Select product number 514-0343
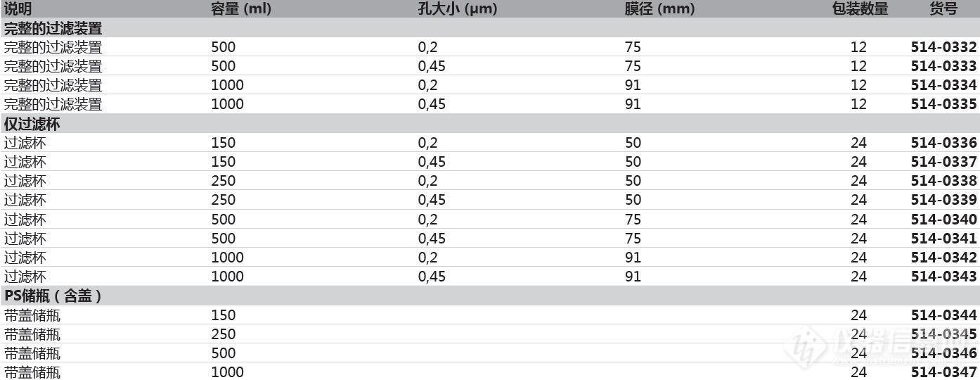The image size is (980, 380). tap(943, 277)
